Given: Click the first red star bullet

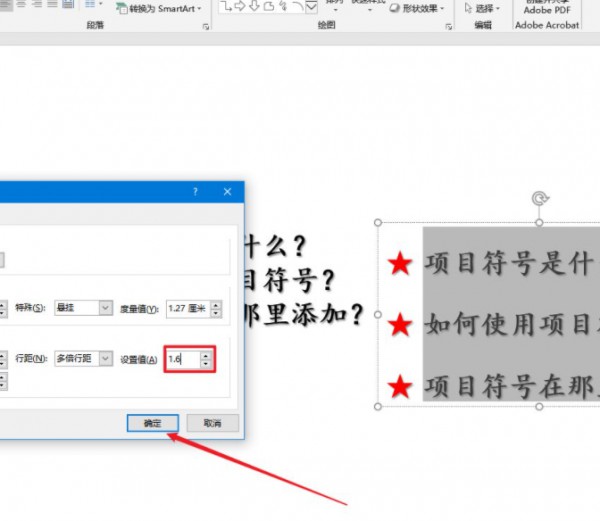Looking at the screenshot, I should click(400, 264).
